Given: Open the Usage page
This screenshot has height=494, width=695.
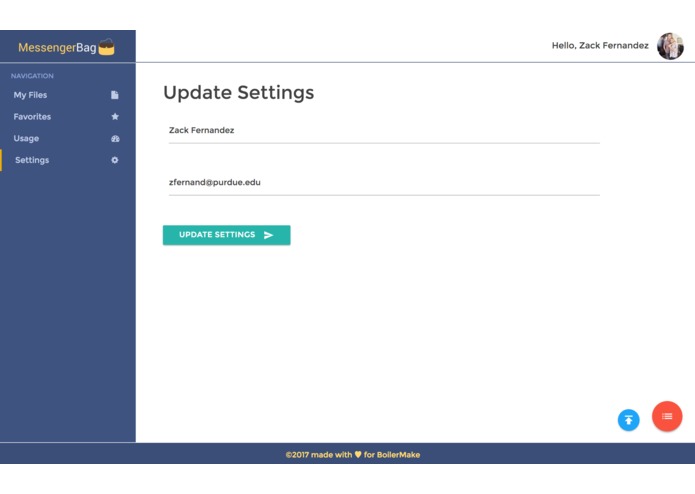Looking at the screenshot, I should [x=26, y=138].
